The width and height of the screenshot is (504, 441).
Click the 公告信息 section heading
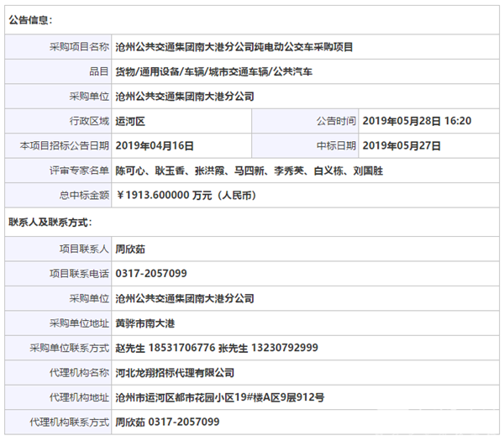point(29,18)
